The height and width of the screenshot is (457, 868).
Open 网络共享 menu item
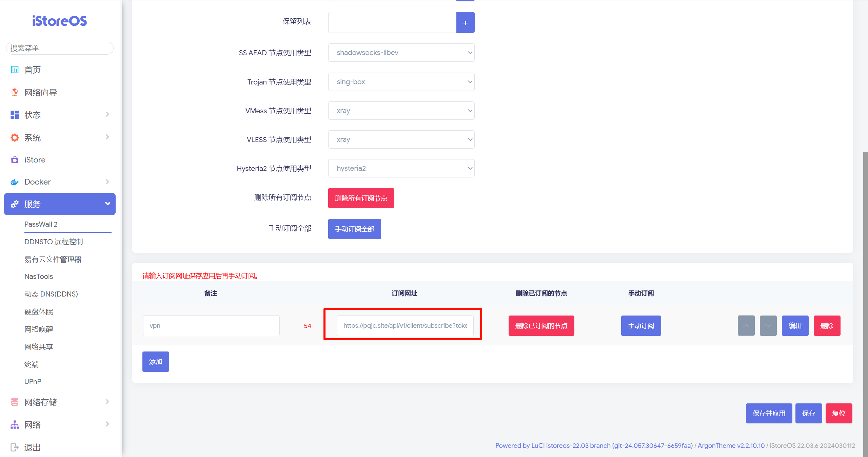click(39, 347)
